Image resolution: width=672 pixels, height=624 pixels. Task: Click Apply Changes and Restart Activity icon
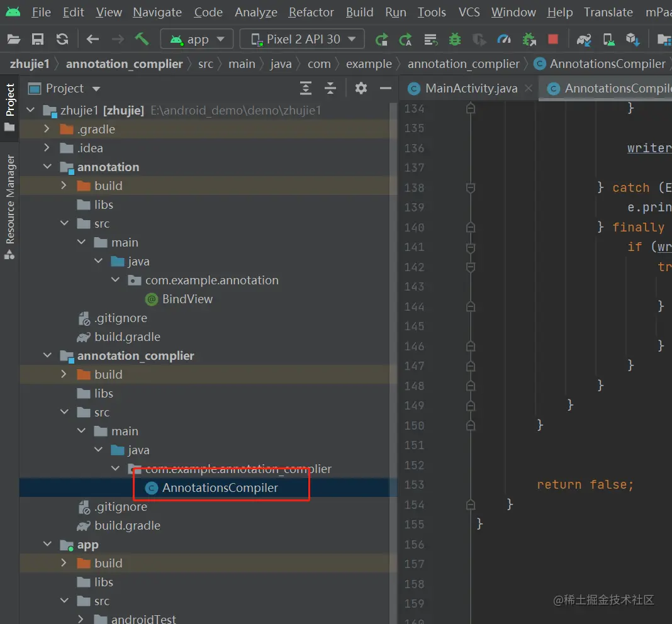coord(405,40)
